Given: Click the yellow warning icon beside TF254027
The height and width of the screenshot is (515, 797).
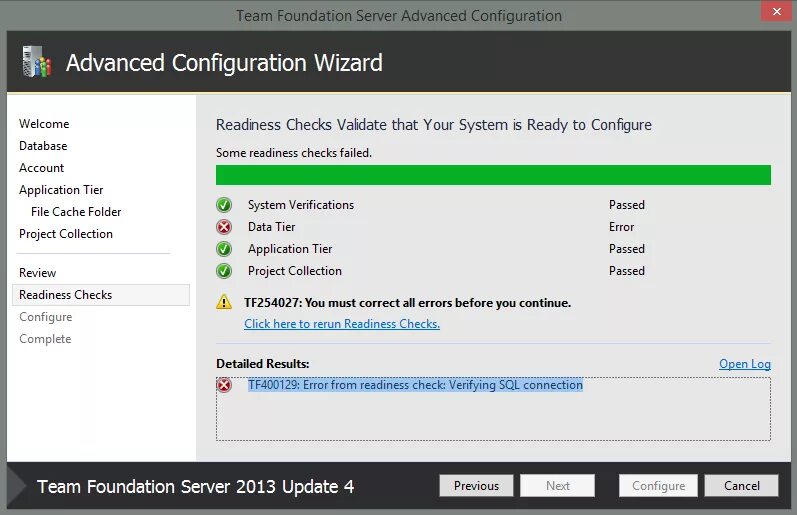Looking at the screenshot, I should tap(224, 302).
